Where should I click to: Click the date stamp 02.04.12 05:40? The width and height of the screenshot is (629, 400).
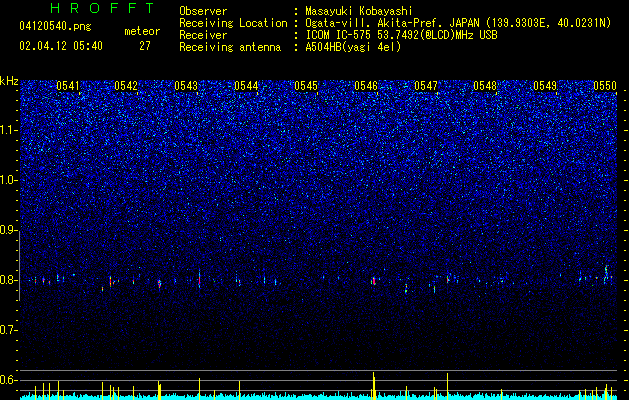[61, 46]
